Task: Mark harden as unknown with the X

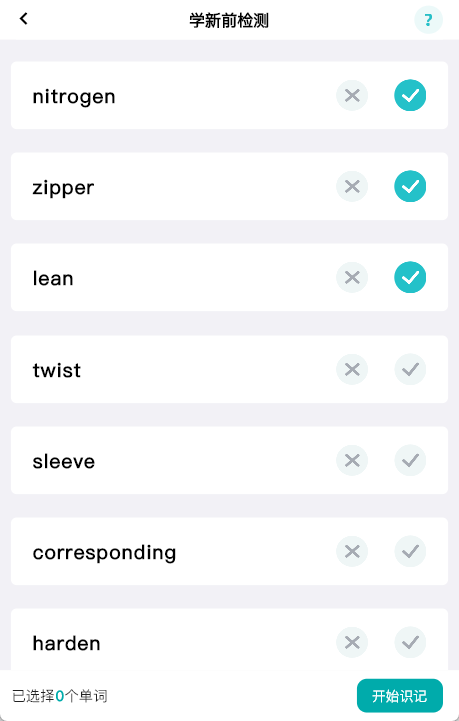Action: point(352,642)
